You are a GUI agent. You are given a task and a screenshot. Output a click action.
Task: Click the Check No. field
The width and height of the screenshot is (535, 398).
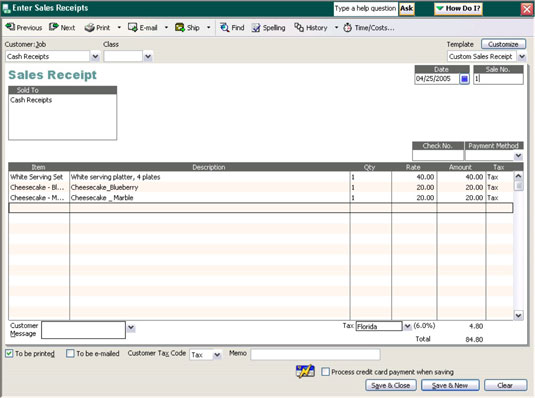[x=438, y=155]
